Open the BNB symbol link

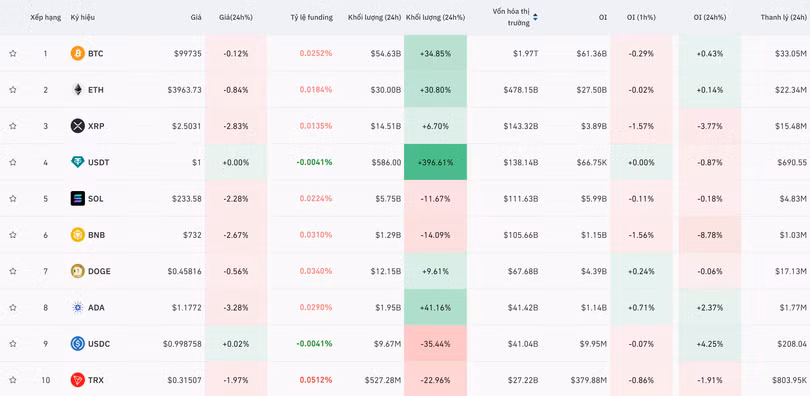[x=97, y=235]
